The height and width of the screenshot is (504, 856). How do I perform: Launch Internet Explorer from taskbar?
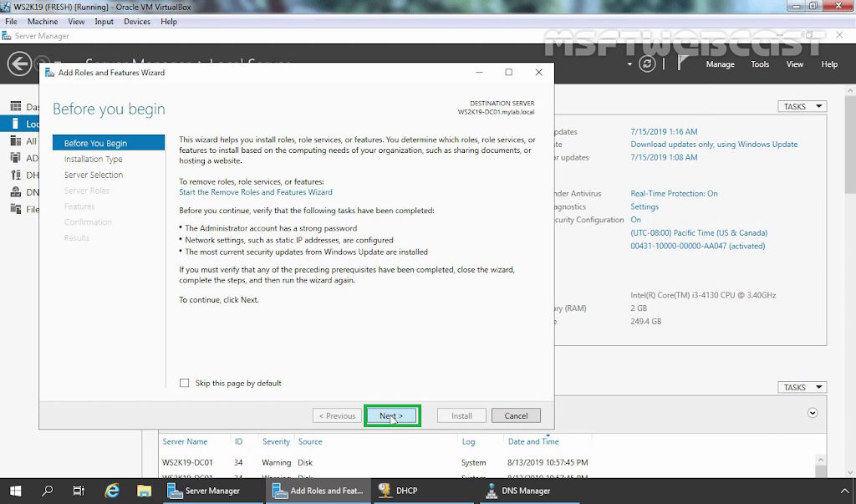coord(112,491)
